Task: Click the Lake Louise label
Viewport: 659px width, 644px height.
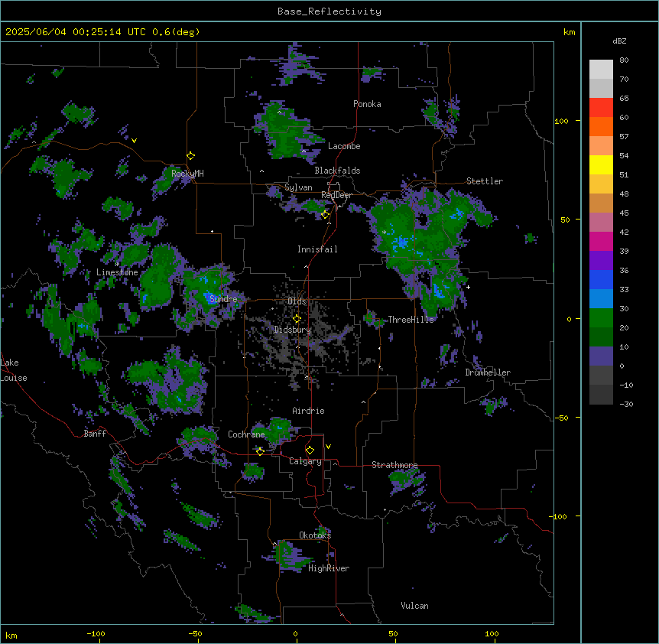Action: coord(12,370)
